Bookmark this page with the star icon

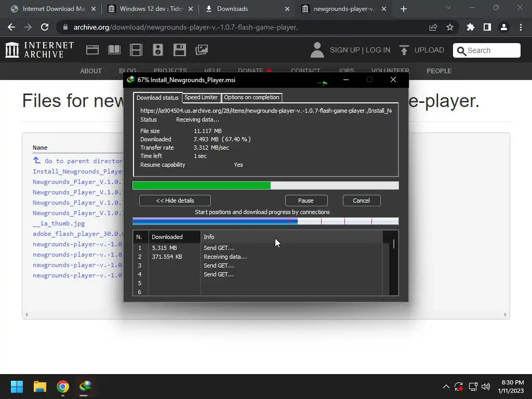(x=450, y=27)
